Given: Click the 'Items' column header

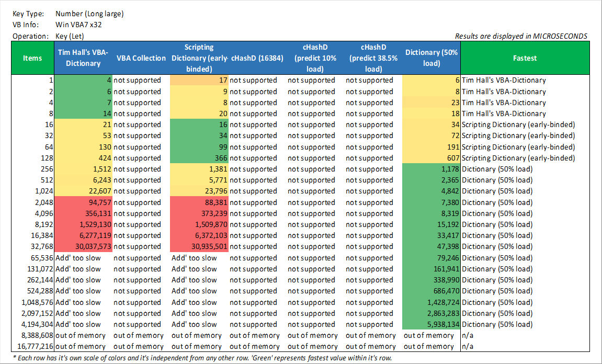Looking at the screenshot, I should 32,58.
